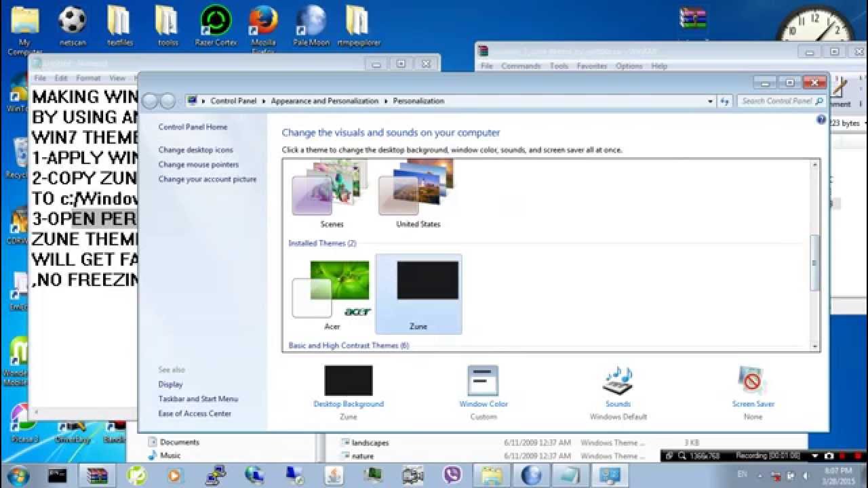Open Tools menu in WinRAR window
Image resolution: width=868 pixels, height=488 pixels.
(559, 66)
